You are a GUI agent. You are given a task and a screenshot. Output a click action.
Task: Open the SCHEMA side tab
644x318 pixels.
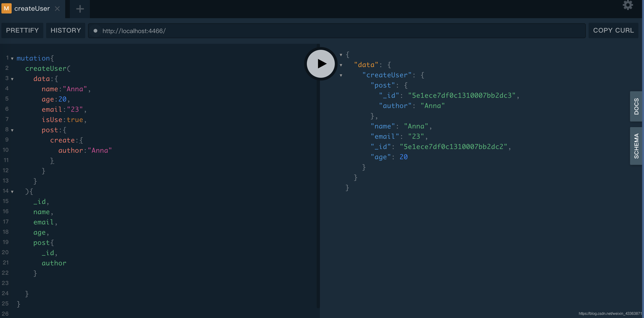[636, 146]
